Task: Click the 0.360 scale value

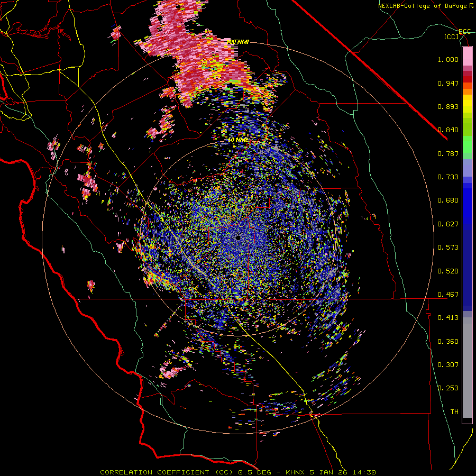Action: 448,342
